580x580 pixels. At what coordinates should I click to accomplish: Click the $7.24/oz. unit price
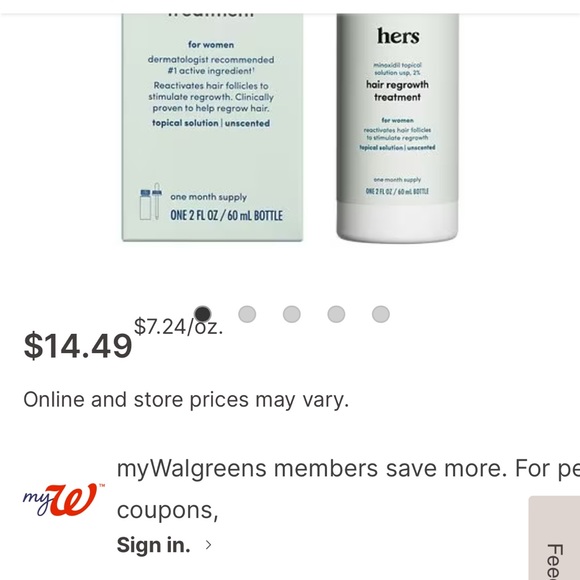click(178, 327)
